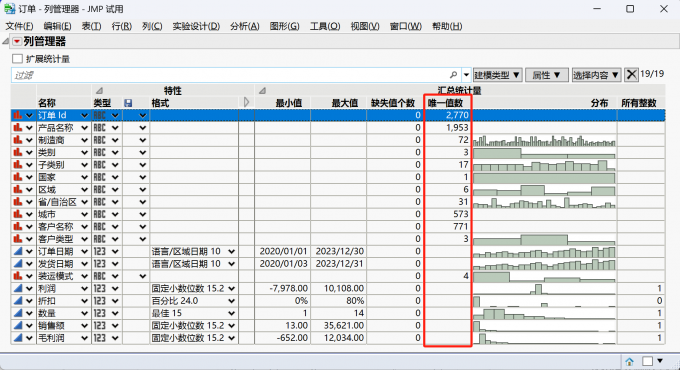Open the 帮助(H) menu
Viewport: 680px width, 370px height.
point(447,26)
